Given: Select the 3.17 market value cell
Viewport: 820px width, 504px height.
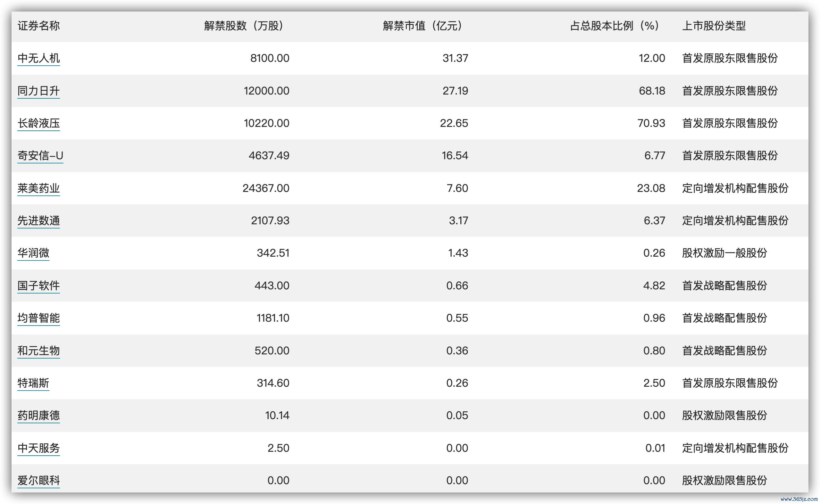Looking at the screenshot, I should 458,221.
